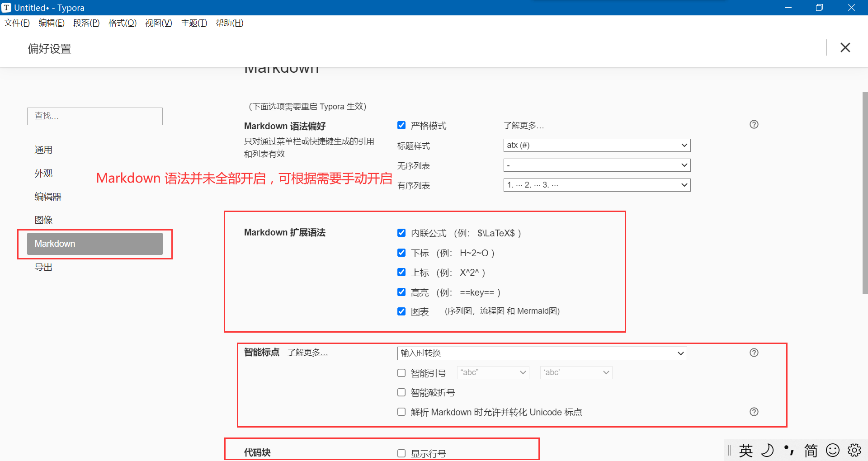Click the question mark icon beside 智能标点

pyautogui.click(x=754, y=353)
